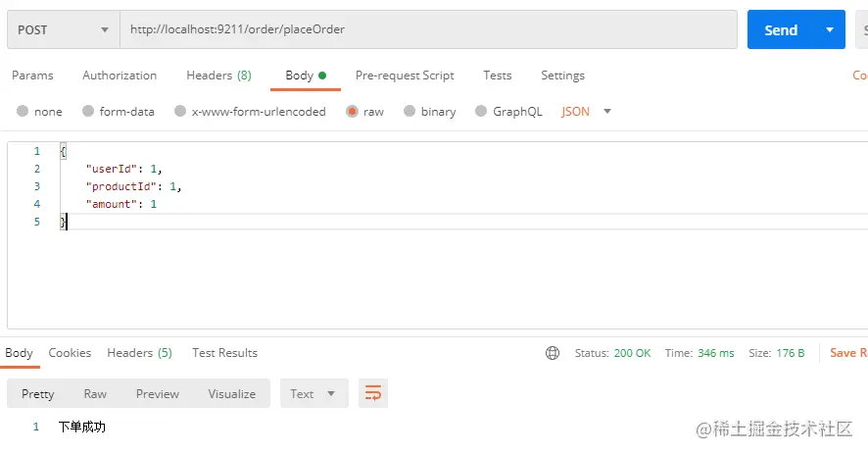This screenshot has height=454, width=868.
Task: Select the x-www-form-urlencoded radio button
Action: pos(180,112)
